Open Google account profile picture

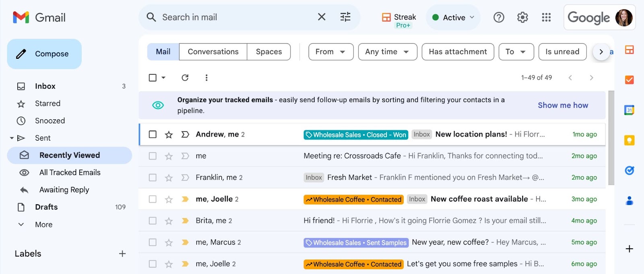click(624, 17)
